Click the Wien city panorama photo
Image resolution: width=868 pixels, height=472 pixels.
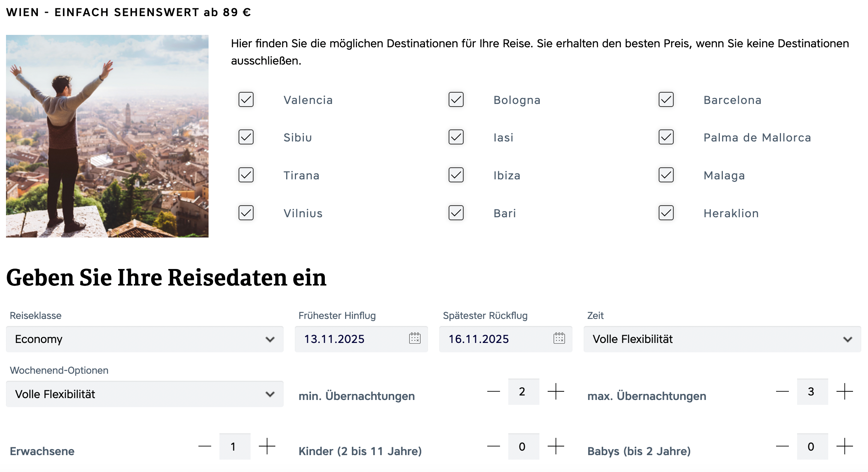(107, 136)
